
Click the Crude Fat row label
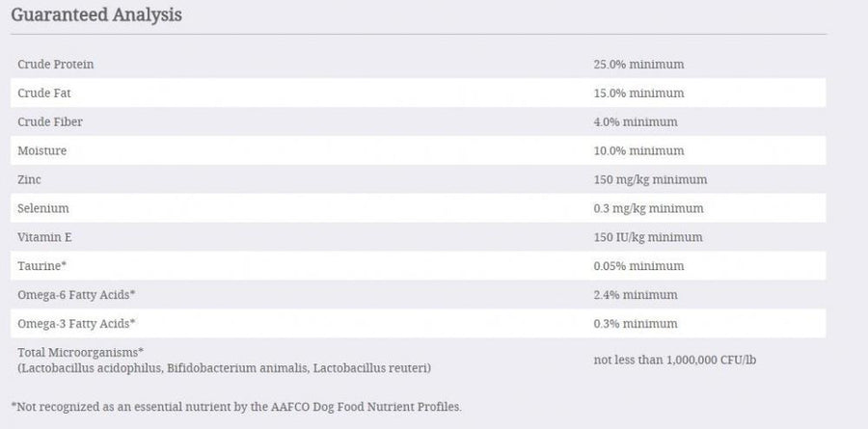point(44,93)
